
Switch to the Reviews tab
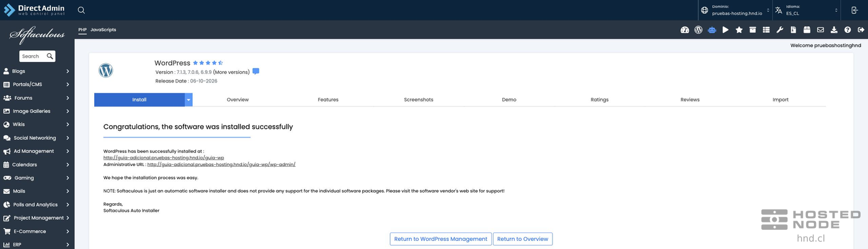click(x=690, y=100)
